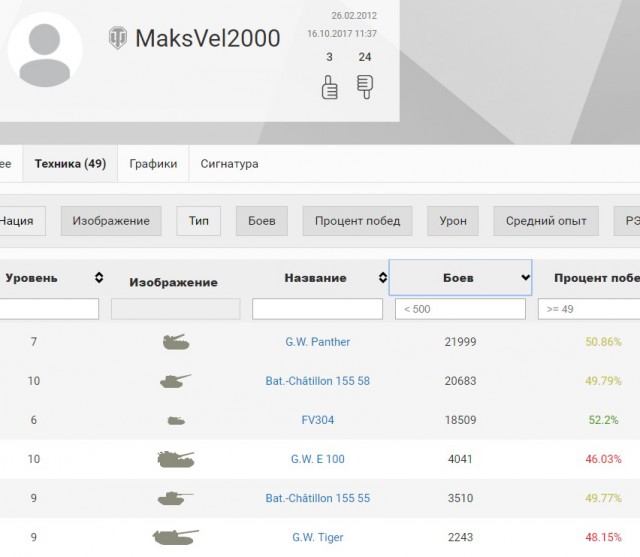Toggle the Средний опыт column button
Screen dimensions: 640x557
pos(546,221)
